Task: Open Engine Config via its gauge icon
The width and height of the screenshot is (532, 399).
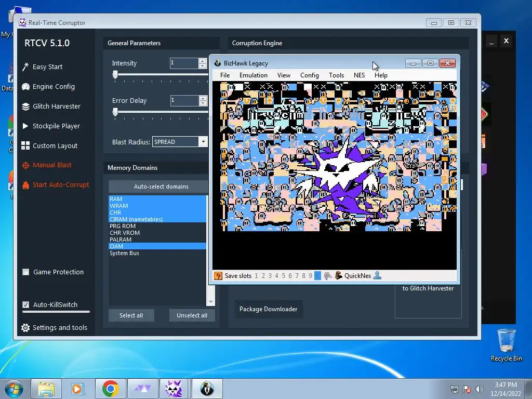Action: (25, 87)
